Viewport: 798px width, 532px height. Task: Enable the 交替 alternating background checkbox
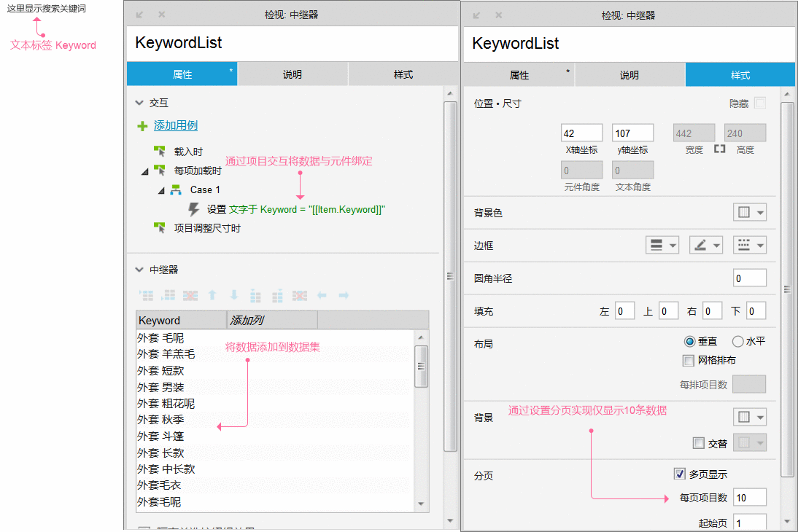click(x=699, y=443)
